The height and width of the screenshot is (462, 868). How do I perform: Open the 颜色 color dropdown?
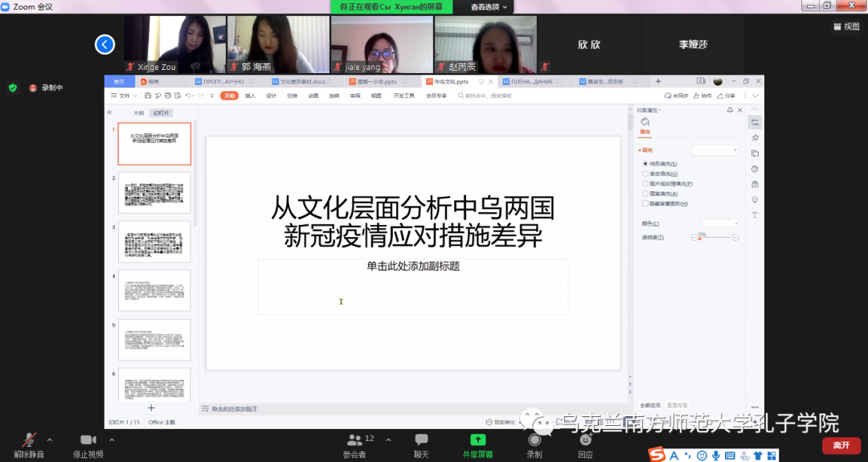[x=719, y=223]
